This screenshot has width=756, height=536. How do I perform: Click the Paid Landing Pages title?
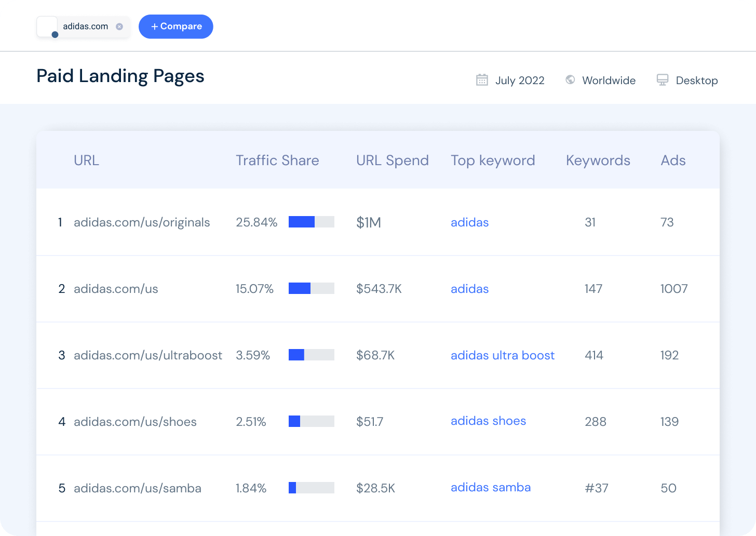point(120,76)
